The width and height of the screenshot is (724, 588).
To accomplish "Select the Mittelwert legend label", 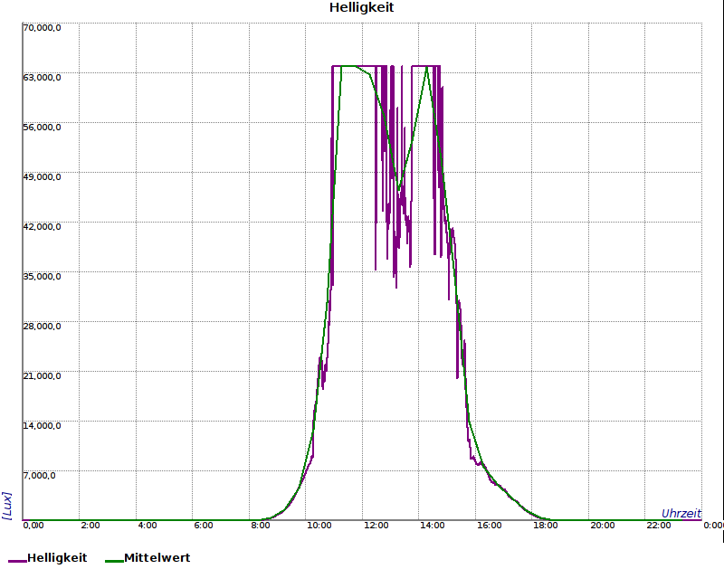I will (157, 558).
